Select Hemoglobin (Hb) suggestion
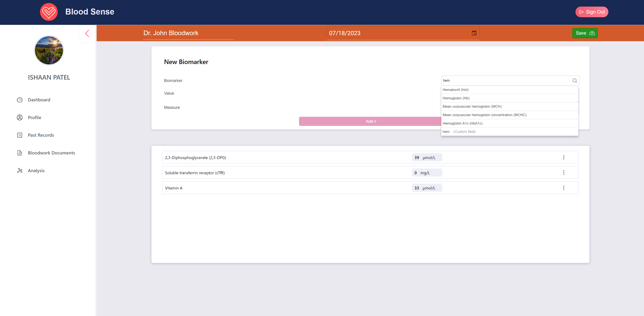The height and width of the screenshot is (316, 644). (x=456, y=98)
